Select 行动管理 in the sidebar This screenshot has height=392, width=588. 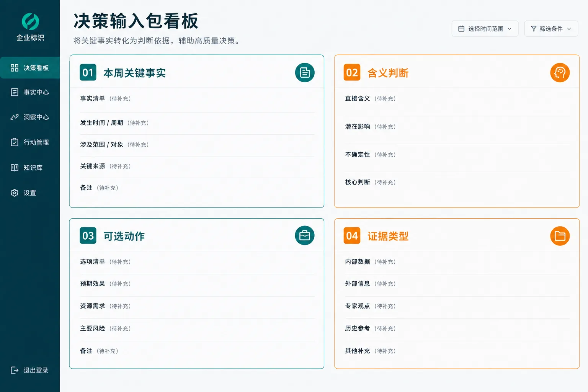[x=30, y=142]
